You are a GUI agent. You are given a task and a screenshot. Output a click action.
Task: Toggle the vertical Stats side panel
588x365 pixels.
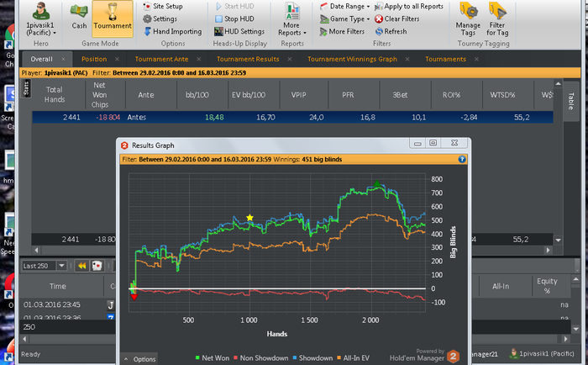click(x=26, y=88)
